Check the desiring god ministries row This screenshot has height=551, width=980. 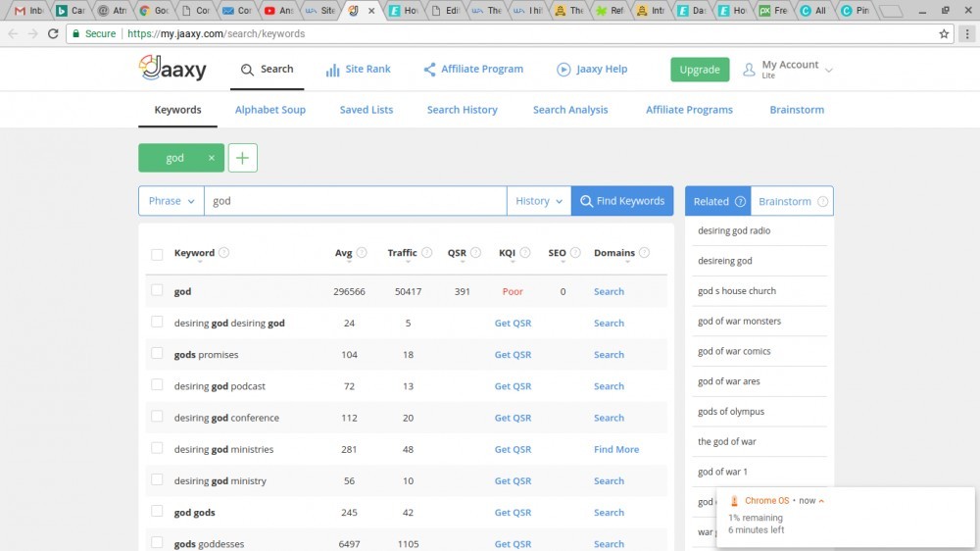click(157, 448)
